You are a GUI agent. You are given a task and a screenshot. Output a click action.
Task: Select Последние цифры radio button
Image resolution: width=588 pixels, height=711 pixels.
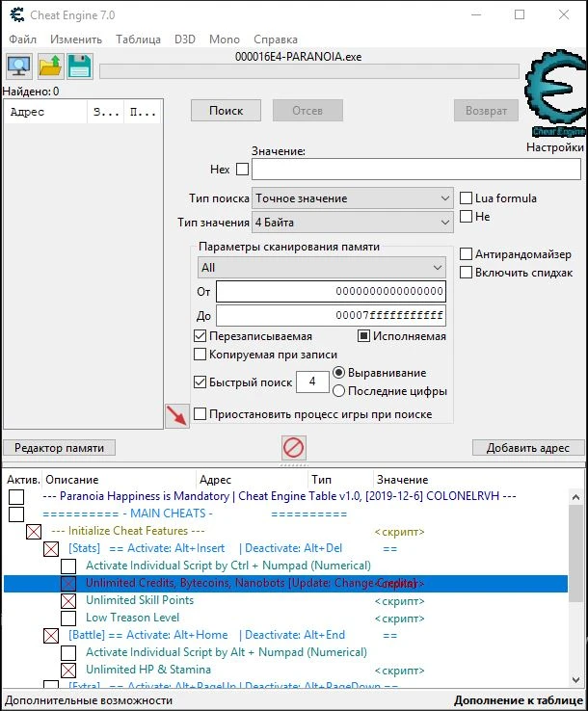coord(338,391)
